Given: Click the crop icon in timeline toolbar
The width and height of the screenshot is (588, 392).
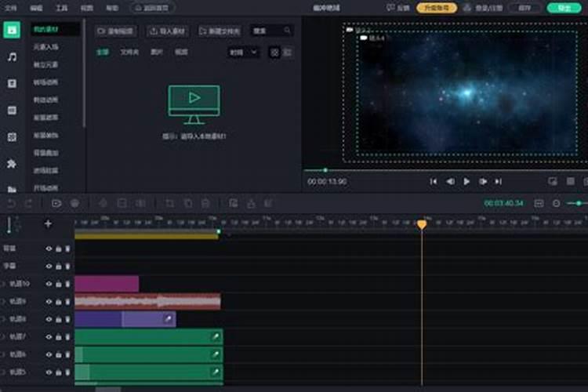Looking at the screenshot, I should [x=170, y=203].
